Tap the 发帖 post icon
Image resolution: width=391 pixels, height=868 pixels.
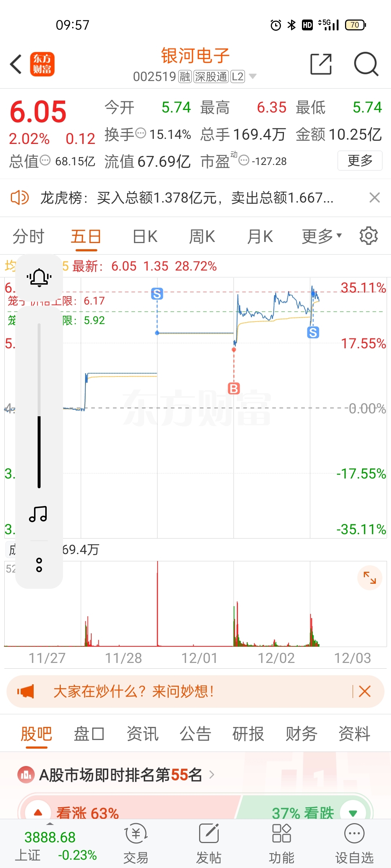pyautogui.click(x=209, y=841)
